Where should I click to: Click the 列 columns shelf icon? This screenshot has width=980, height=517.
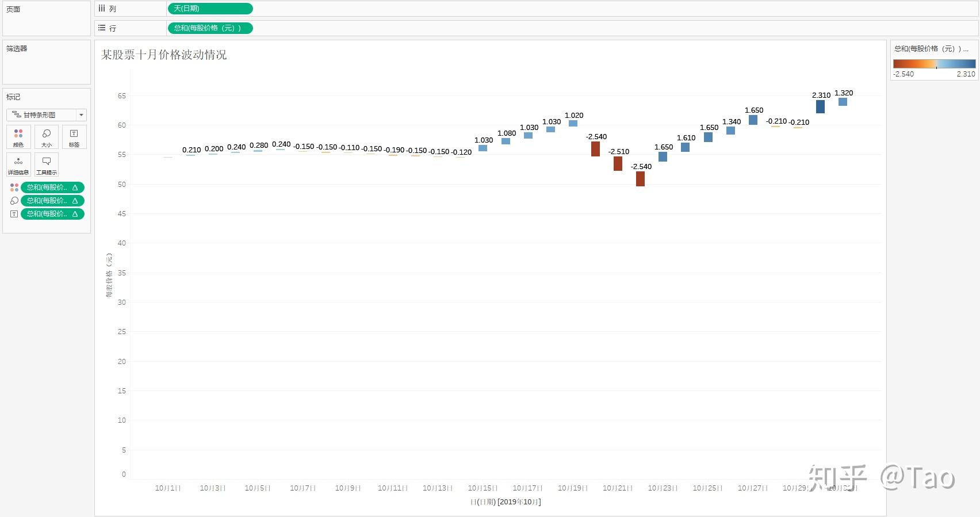102,9
